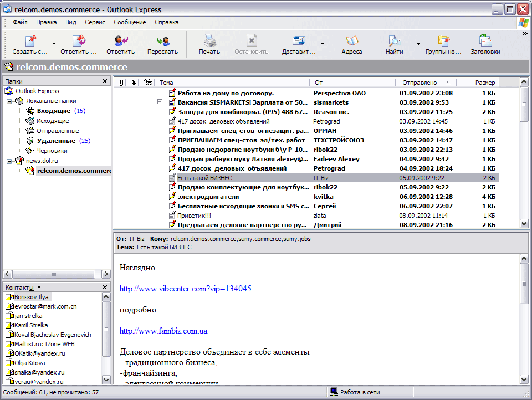Open the Адреса address book icon
Screen dimensions: 532x400
pyautogui.click(x=352, y=40)
